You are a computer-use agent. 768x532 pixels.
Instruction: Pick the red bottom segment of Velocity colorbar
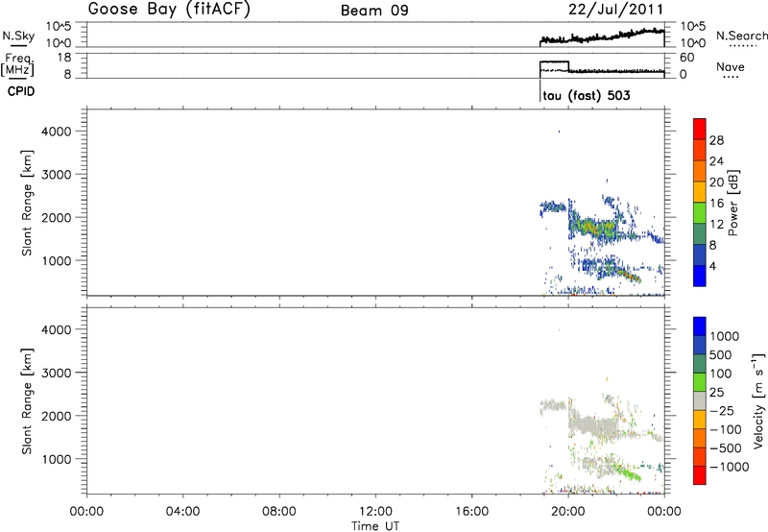(x=700, y=475)
